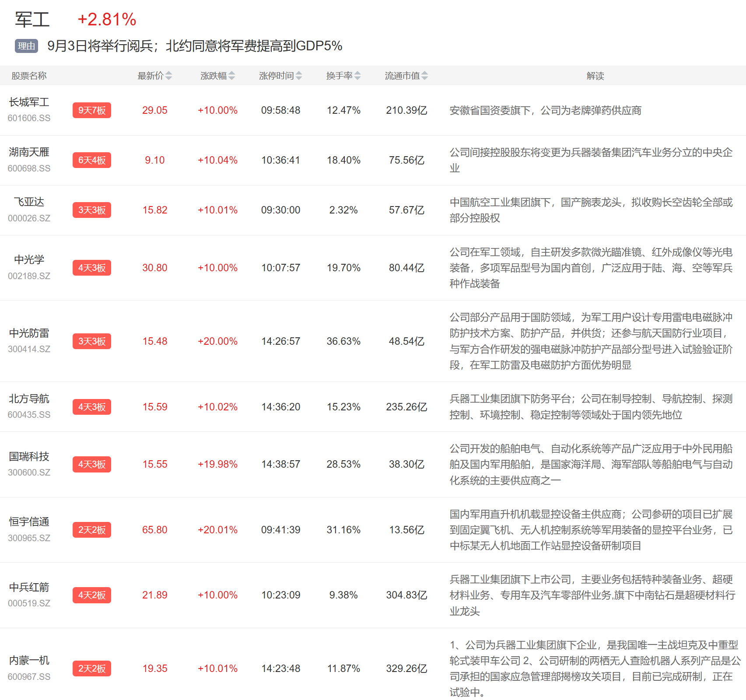Click price 29.05 for 长城军工
The width and height of the screenshot is (746, 700).
click(x=155, y=110)
